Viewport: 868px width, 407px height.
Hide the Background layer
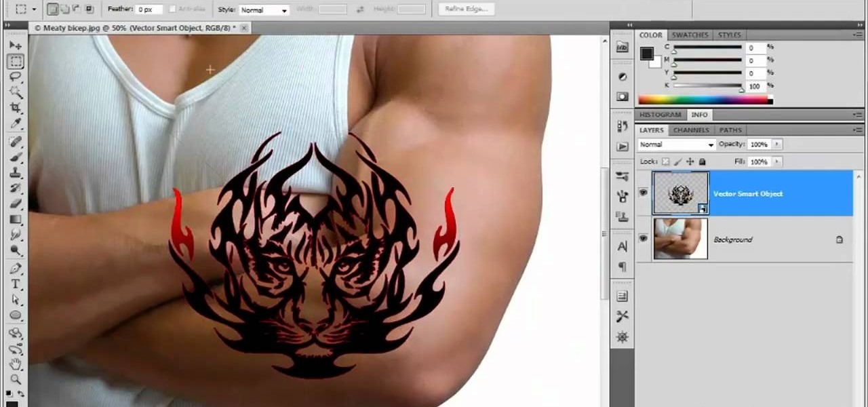643,239
